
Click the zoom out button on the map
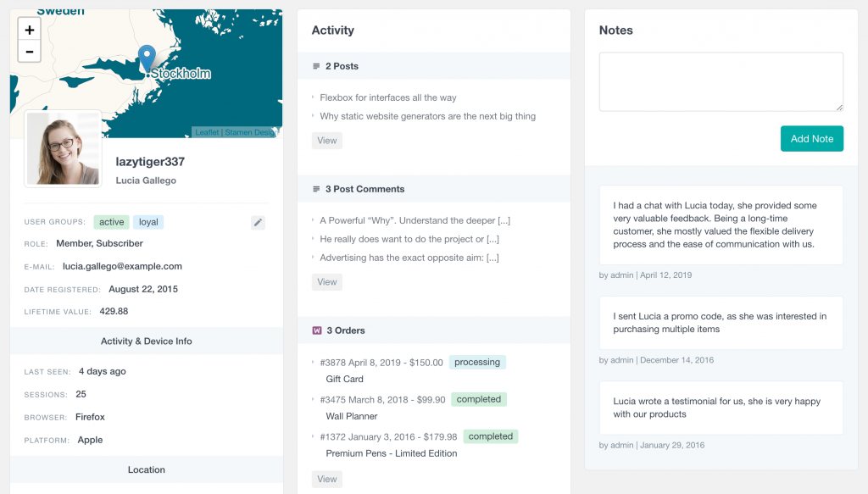(29, 51)
